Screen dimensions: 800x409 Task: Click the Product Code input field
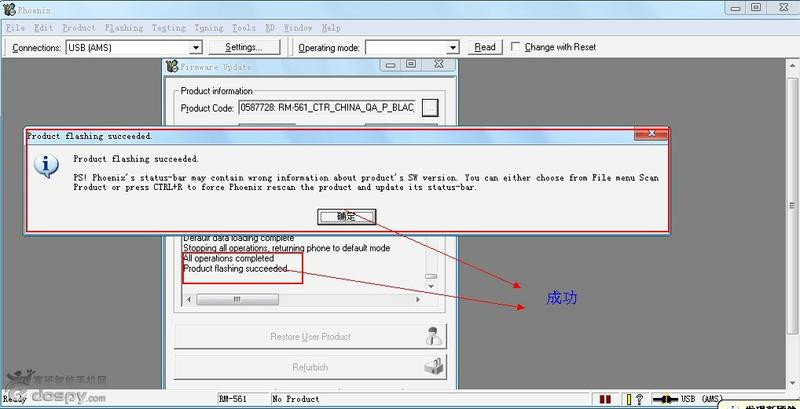pos(327,108)
